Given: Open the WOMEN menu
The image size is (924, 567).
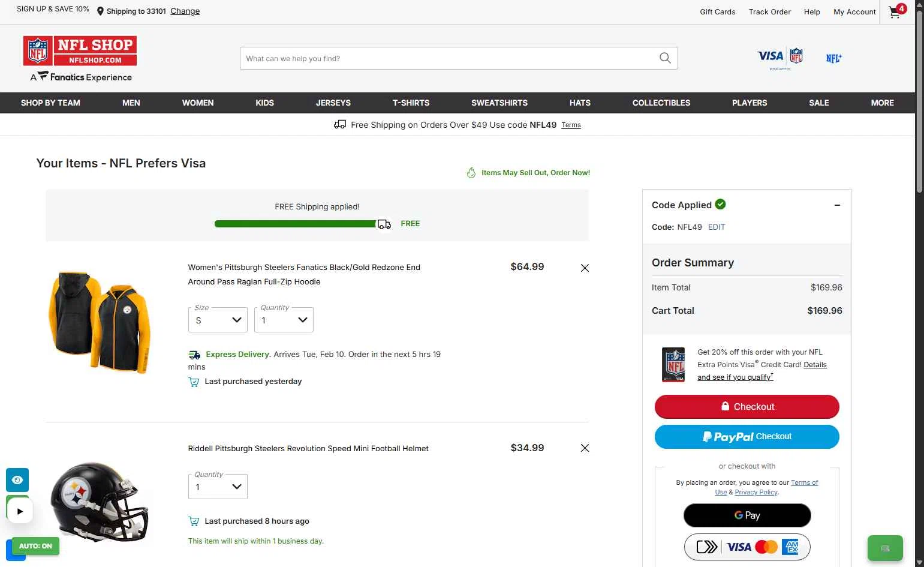Looking at the screenshot, I should 198,103.
